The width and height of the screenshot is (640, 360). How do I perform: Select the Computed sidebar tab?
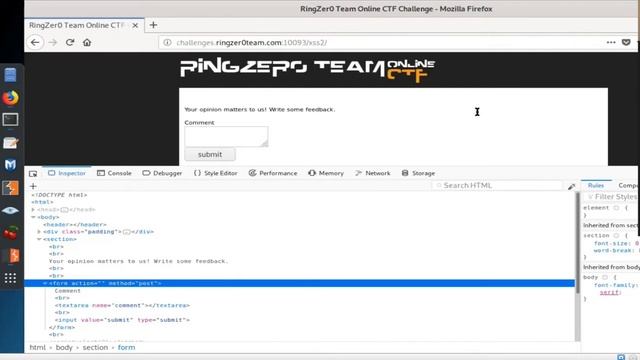tap(627, 185)
